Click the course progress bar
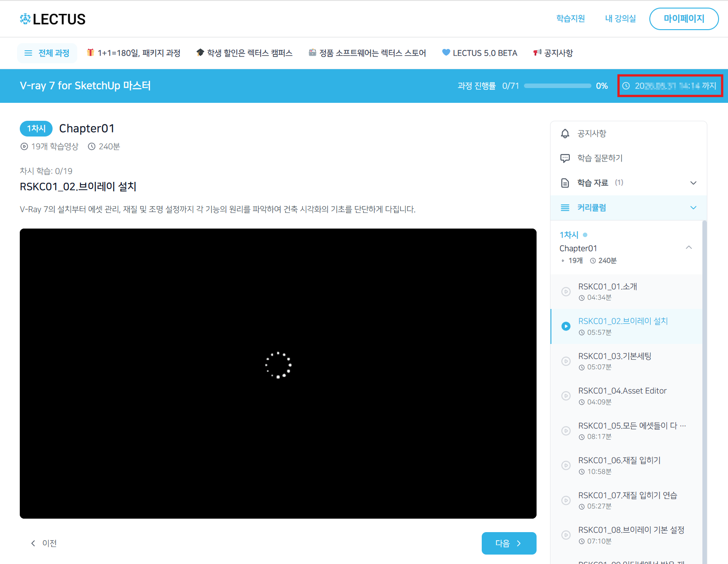Viewport: 728px width, 564px height. click(557, 86)
